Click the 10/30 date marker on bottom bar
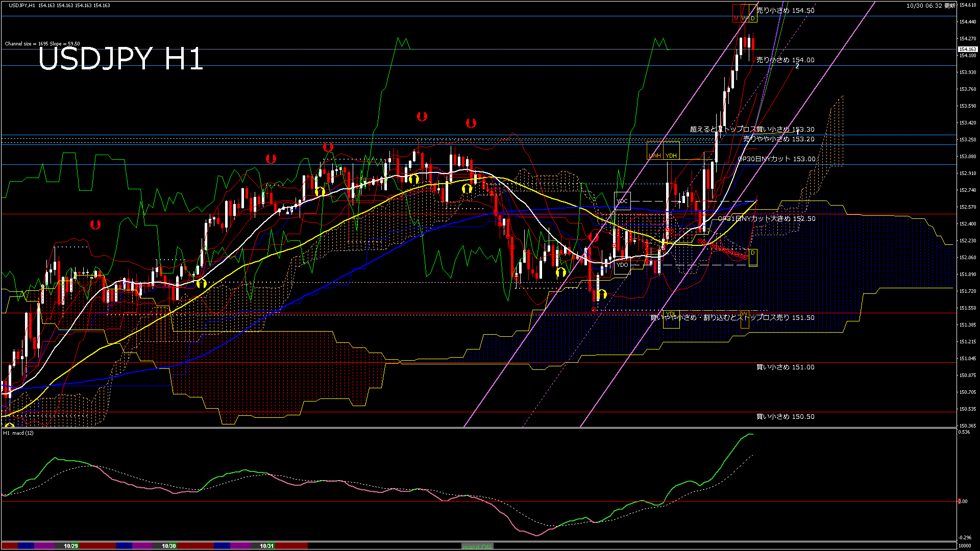This screenshot has width=980, height=551. pos(168,545)
